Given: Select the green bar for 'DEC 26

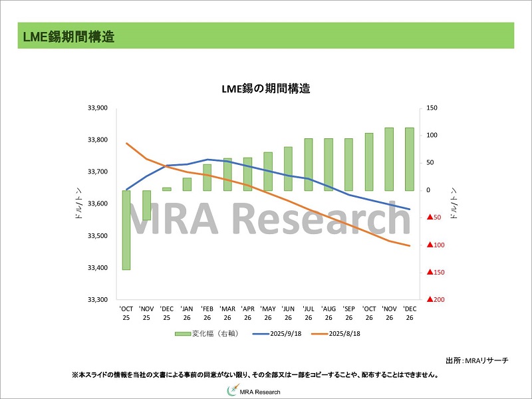Looking at the screenshot, I should click(x=410, y=159).
